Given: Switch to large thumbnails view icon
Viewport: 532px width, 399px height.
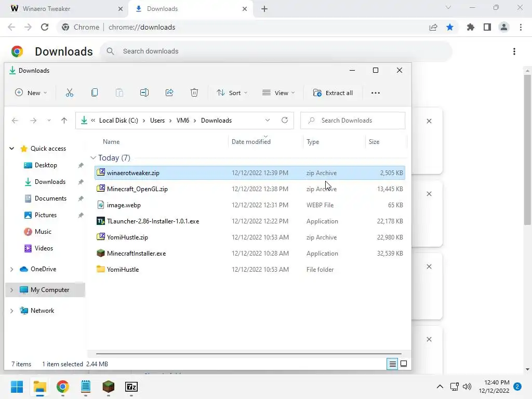Looking at the screenshot, I should tap(404, 364).
